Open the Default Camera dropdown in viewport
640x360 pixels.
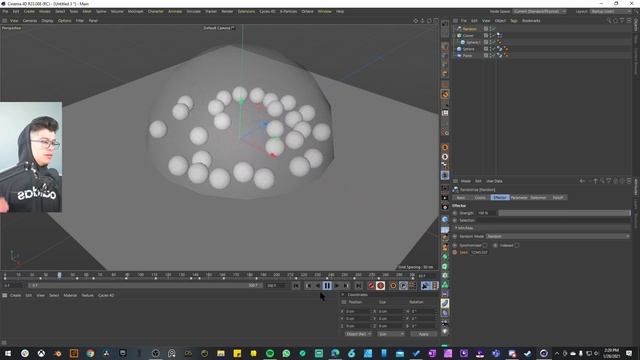coord(219,28)
